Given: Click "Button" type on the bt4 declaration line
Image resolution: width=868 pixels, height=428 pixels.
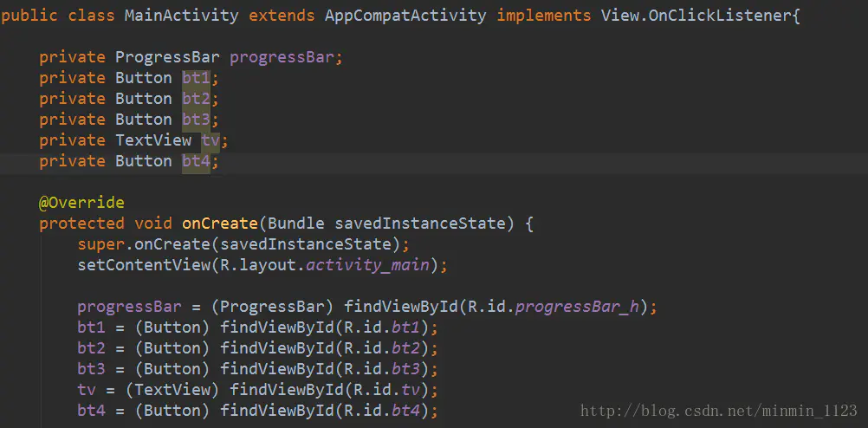Looking at the screenshot, I should (x=144, y=161).
